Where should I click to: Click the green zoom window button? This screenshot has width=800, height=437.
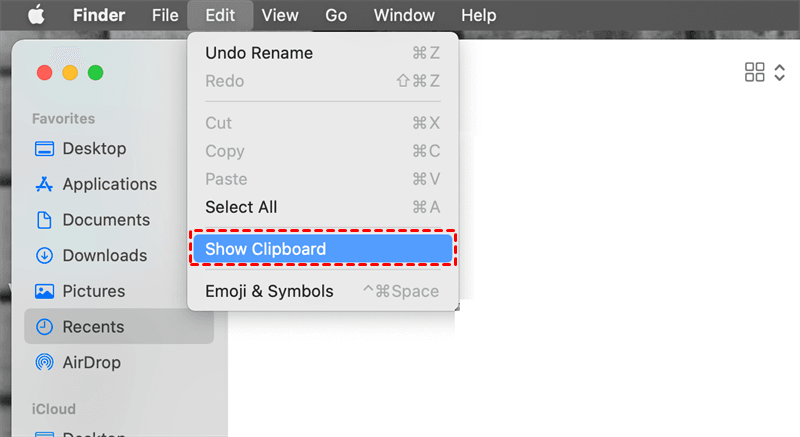[96, 72]
